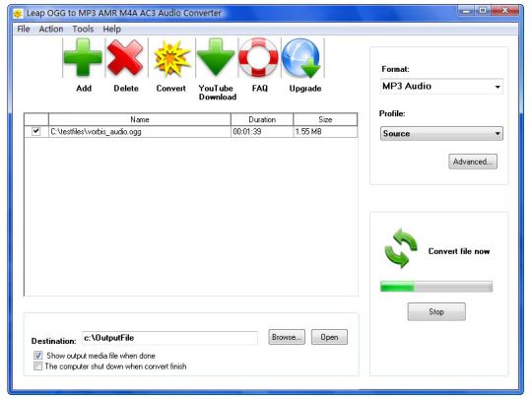Image resolution: width=532 pixels, height=399 pixels.
Task: Uncheck the vorbis_audio.ogg file checkbox
Action: (x=36, y=131)
